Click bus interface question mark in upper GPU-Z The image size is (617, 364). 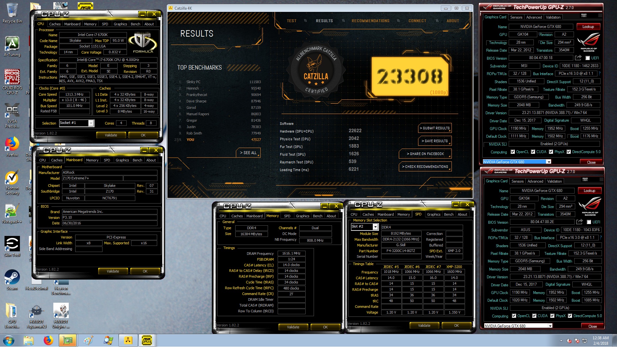pos(599,74)
